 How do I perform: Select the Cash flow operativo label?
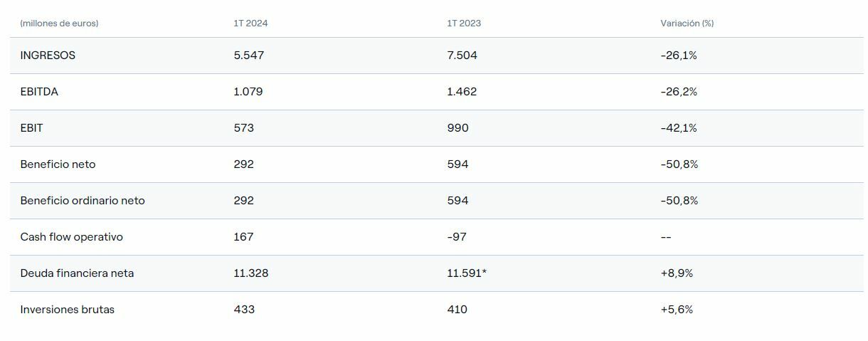click(71, 237)
